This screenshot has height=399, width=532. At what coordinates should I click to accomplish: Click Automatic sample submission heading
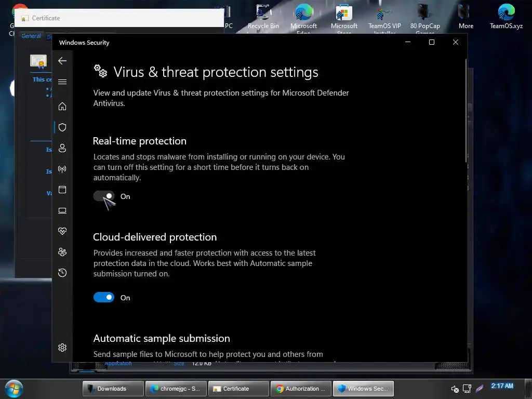tap(162, 338)
